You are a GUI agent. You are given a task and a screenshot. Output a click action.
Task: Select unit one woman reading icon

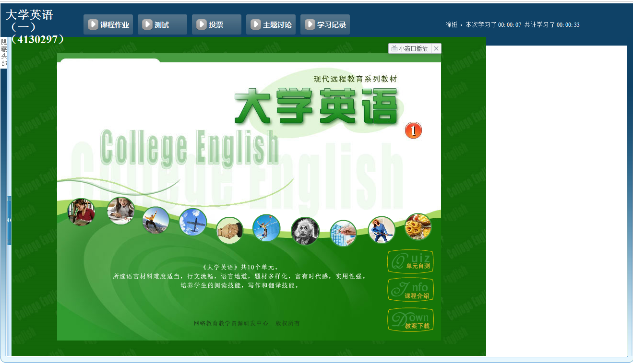coord(81,212)
